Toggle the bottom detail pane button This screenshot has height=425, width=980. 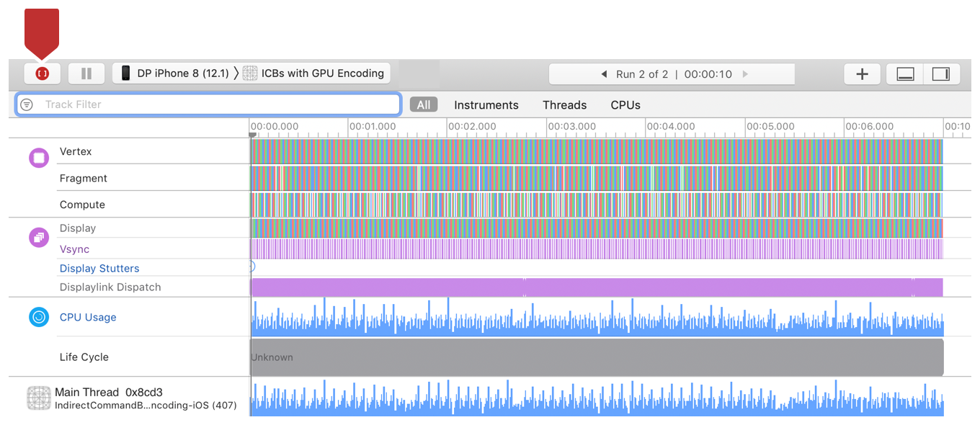tap(906, 74)
